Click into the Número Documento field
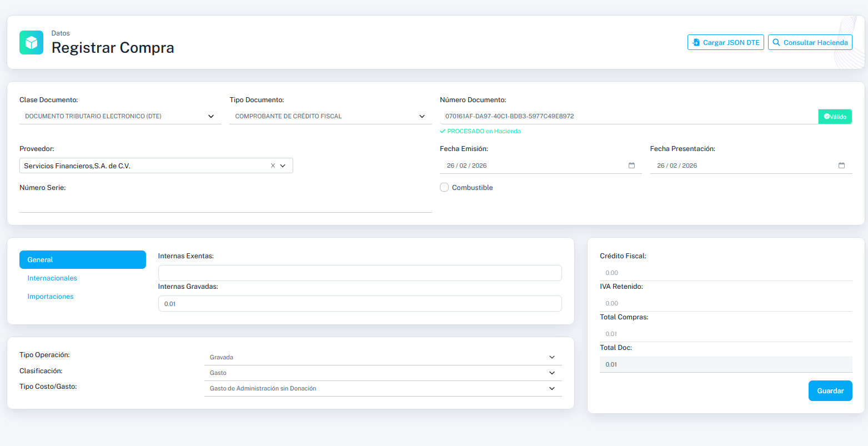 [628, 117]
